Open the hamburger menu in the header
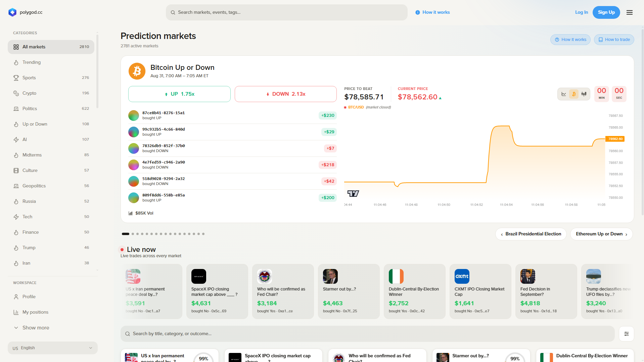 tap(630, 12)
